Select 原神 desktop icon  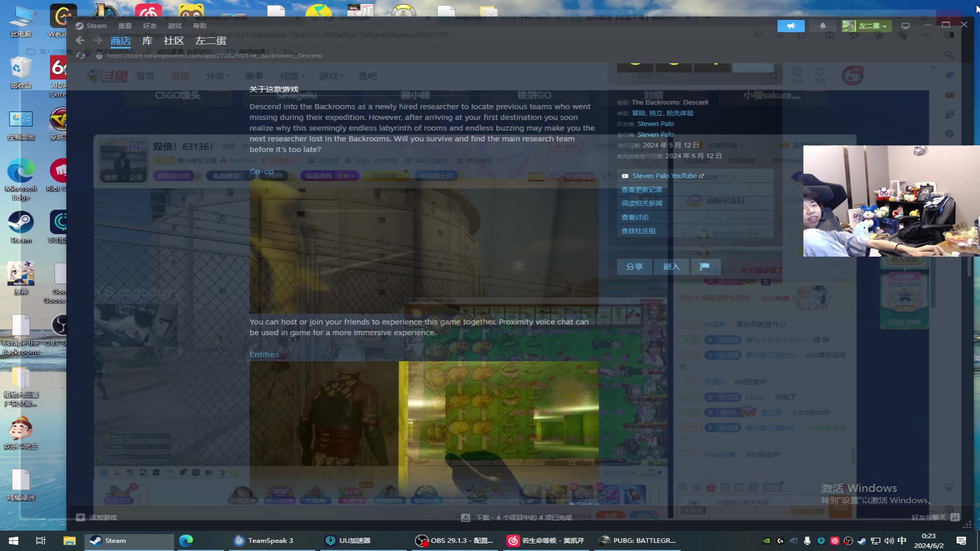point(21,279)
